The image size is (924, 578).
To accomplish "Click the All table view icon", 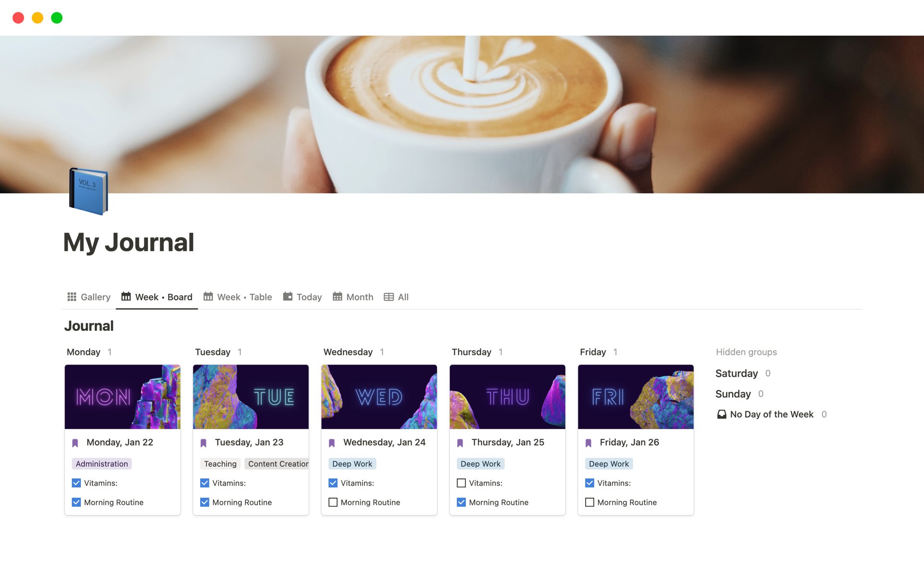I will (x=389, y=297).
